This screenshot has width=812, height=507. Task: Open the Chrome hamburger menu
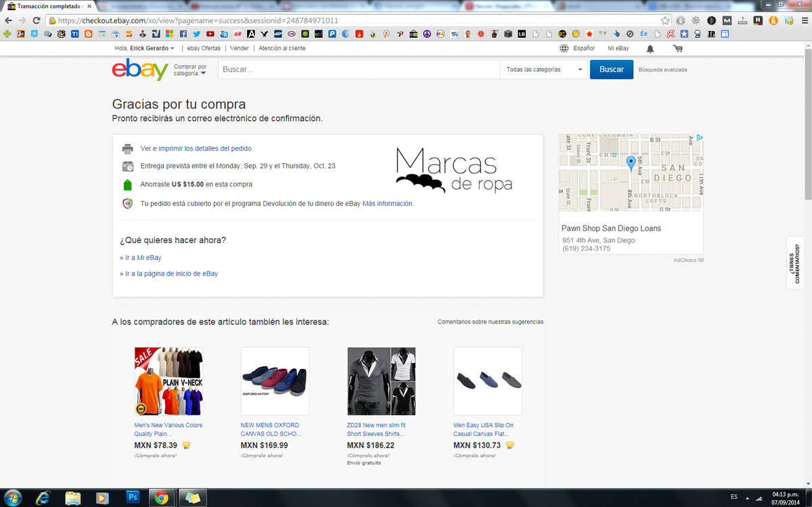click(x=803, y=20)
